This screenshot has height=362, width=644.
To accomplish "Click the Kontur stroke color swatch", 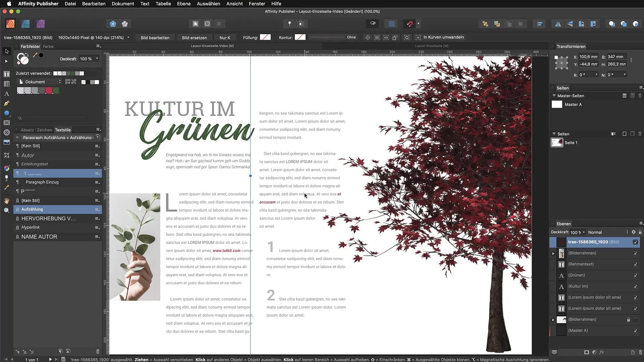I will tap(300, 37).
